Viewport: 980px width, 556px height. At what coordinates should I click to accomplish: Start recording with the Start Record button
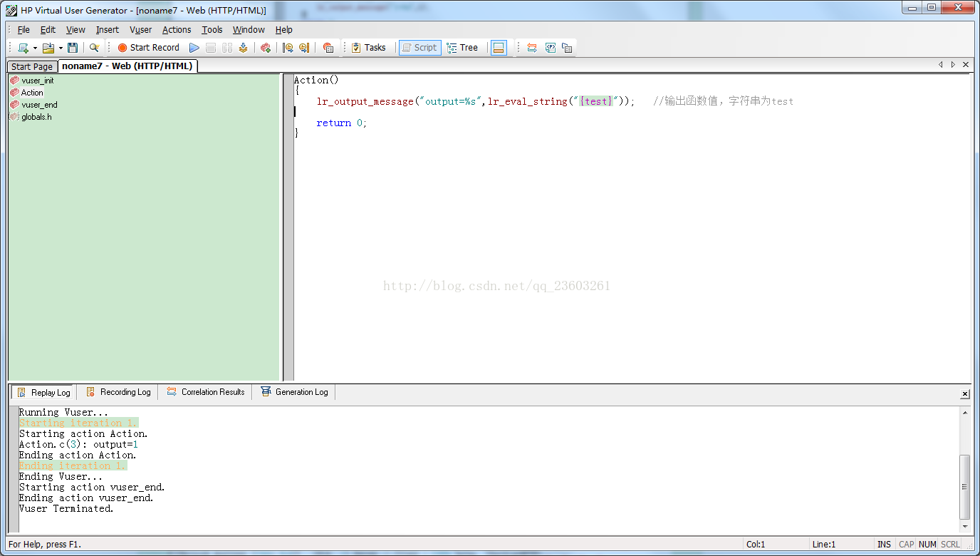(x=148, y=48)
